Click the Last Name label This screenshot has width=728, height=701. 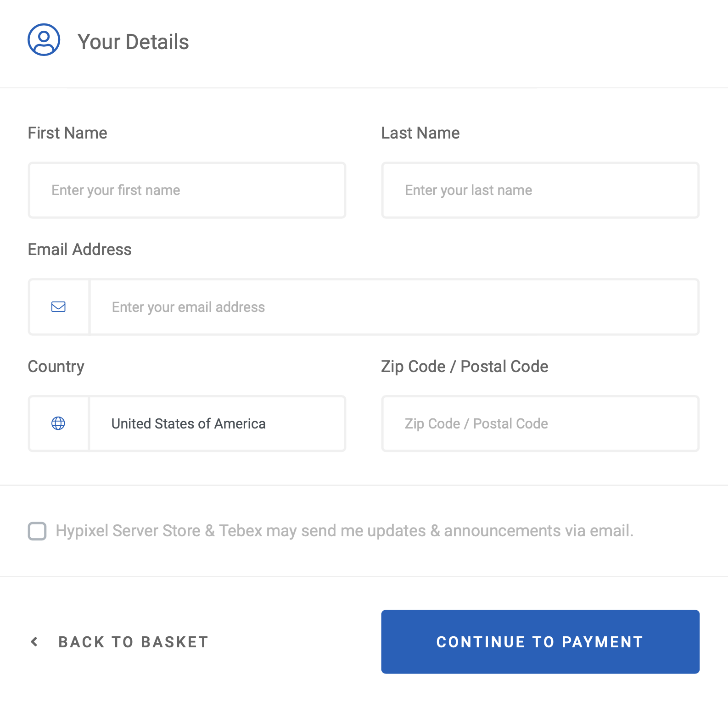(420, 133)
